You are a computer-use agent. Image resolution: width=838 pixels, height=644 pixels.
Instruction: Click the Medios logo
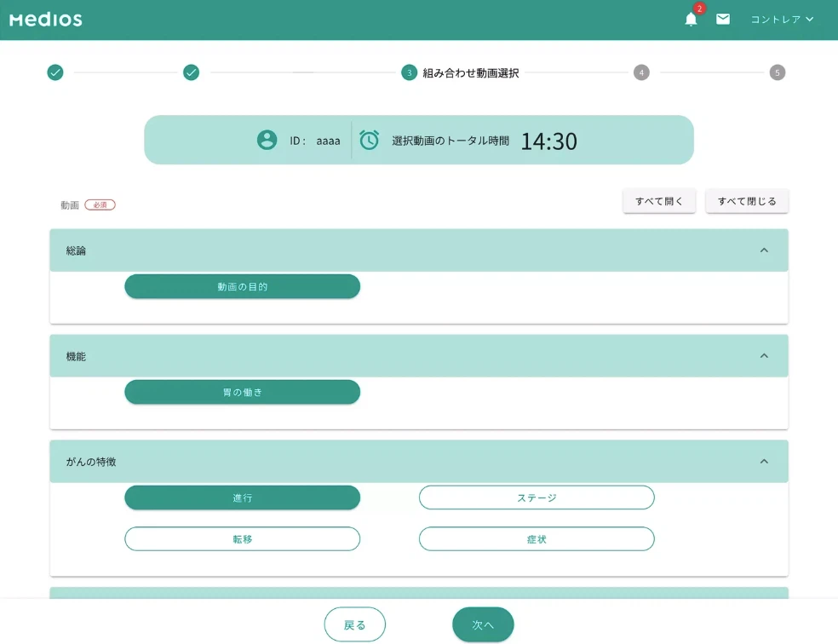click(x=46, y=20)
